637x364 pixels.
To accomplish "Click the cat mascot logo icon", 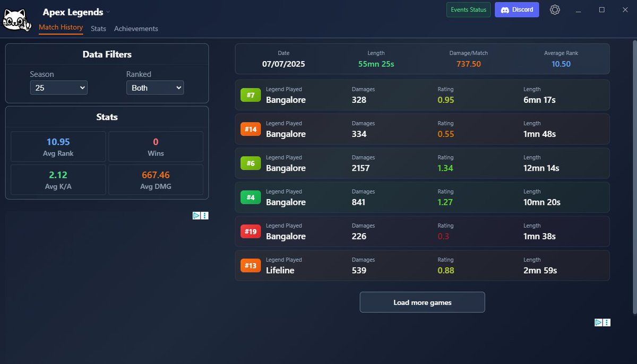I will point(16,19).
